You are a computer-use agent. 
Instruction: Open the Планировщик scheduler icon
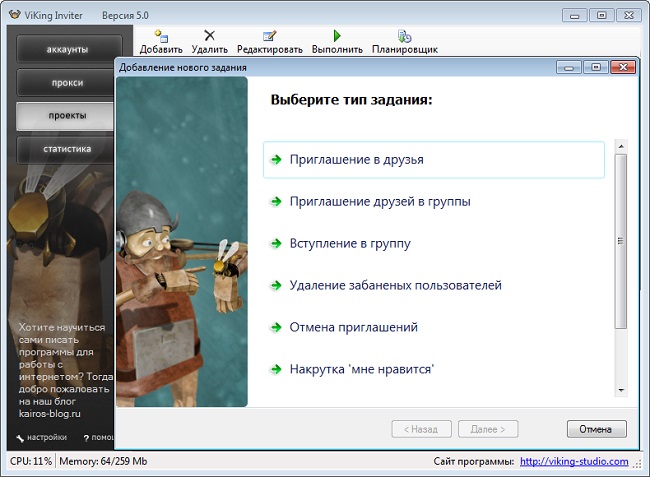coord(404,36)
